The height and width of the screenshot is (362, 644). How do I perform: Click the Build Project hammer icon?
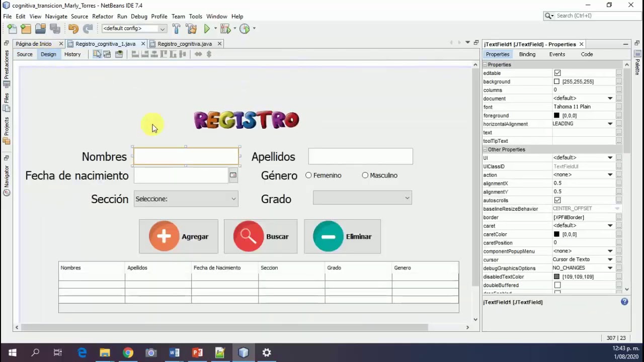(x=176, y=29)
